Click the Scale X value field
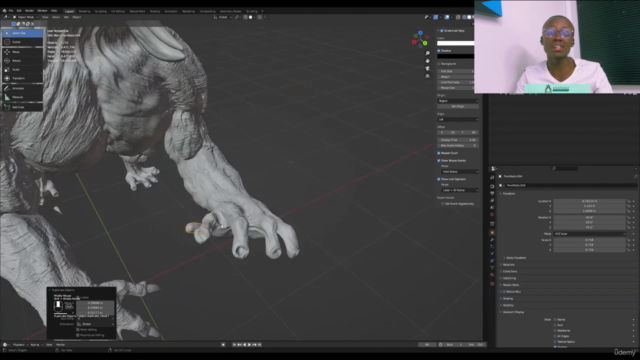 tap(589, 240)
